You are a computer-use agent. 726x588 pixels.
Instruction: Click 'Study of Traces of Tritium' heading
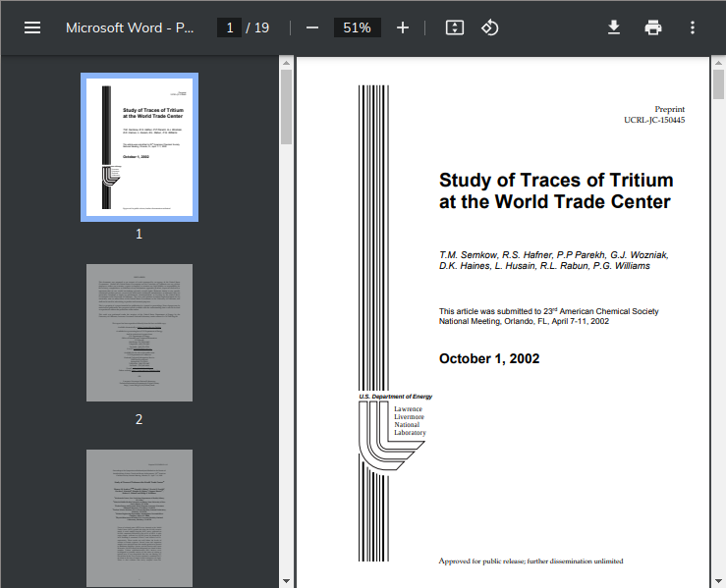coord(556,180)
